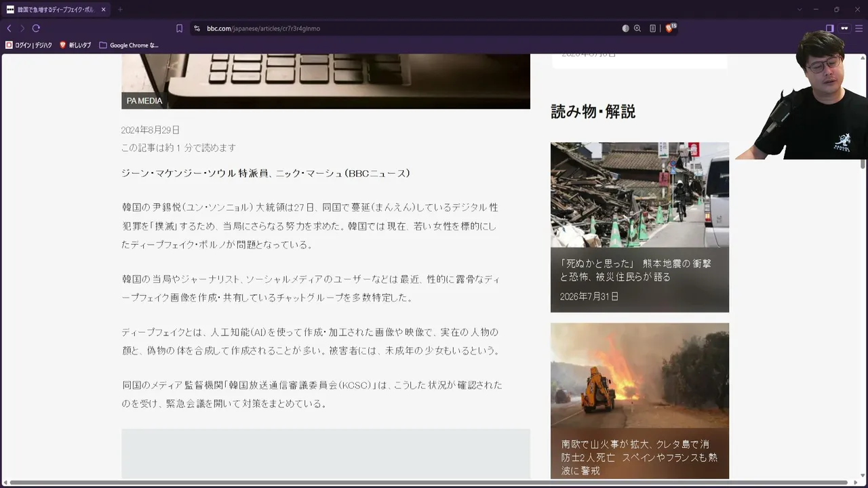Click the horizontal scrollbar at the bottom

pyautogui.click(x=429, y=483)
